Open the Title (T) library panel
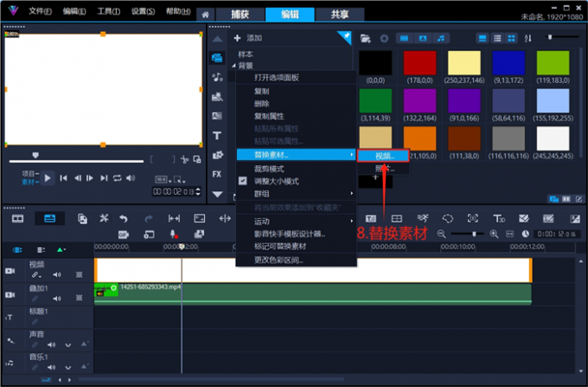The width and height of the screenshot is (588, 387). coord(217,135)
